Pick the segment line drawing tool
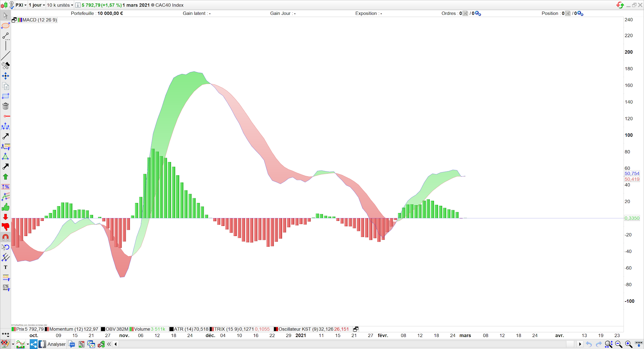Screen dimensions: 644x349 5,36
